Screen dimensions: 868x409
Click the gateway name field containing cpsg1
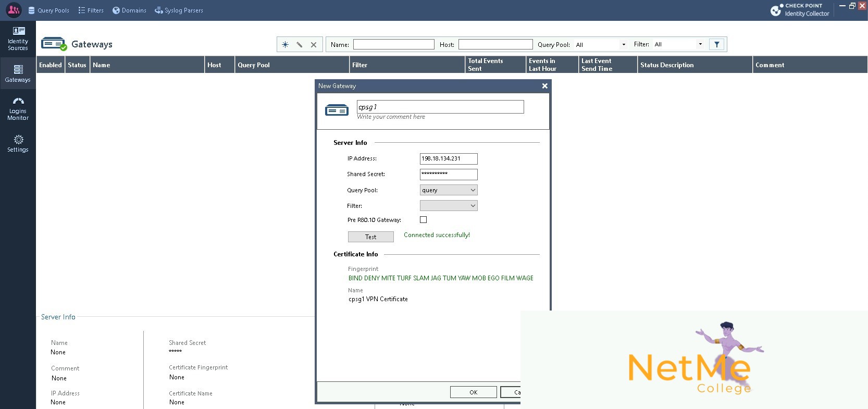(440, 107)
